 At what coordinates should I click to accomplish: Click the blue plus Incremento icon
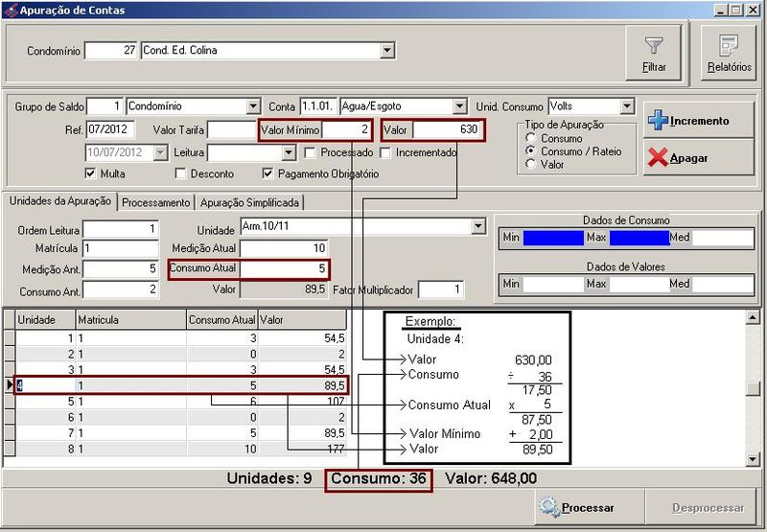(657, 121)
